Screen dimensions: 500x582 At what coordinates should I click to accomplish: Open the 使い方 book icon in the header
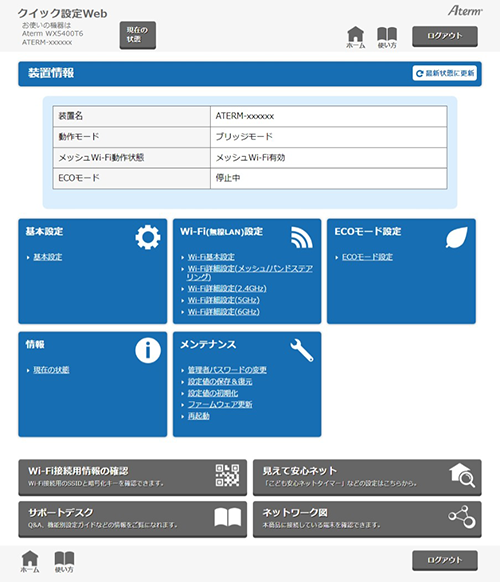tap(387, 37)
